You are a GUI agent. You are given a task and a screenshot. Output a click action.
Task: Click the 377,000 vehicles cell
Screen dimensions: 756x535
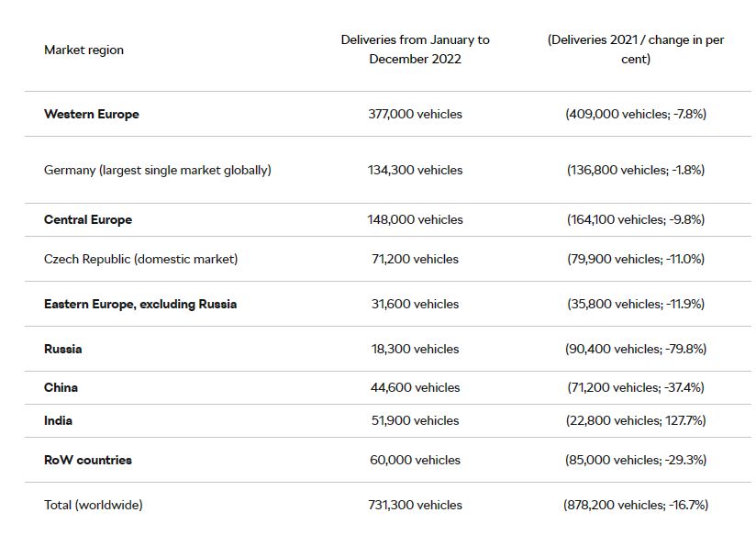pyautogui.click(x=415, y=114)
